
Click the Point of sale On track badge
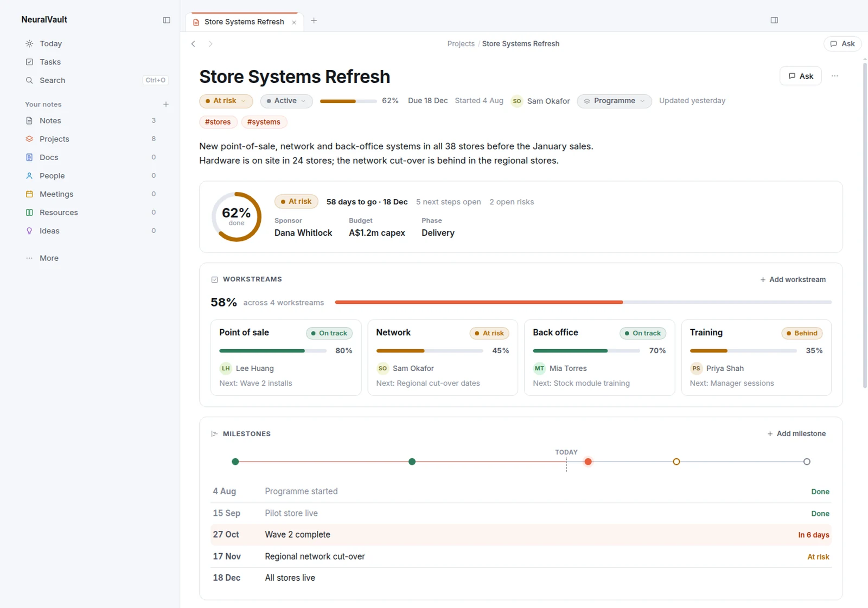[329, 333]
